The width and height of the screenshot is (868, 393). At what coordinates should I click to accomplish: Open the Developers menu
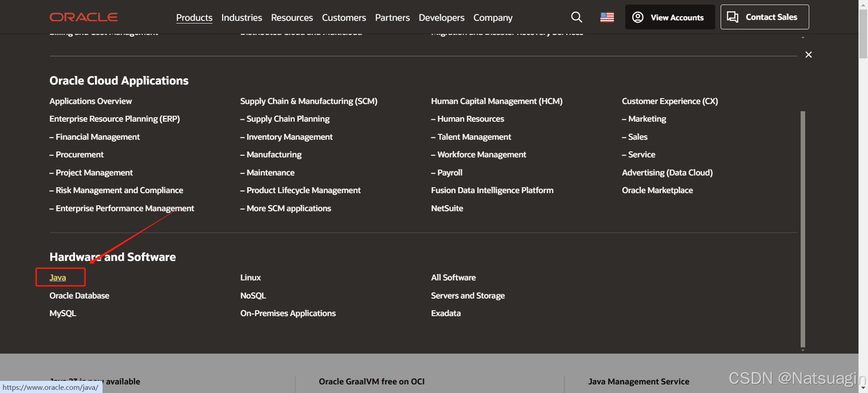441,18
